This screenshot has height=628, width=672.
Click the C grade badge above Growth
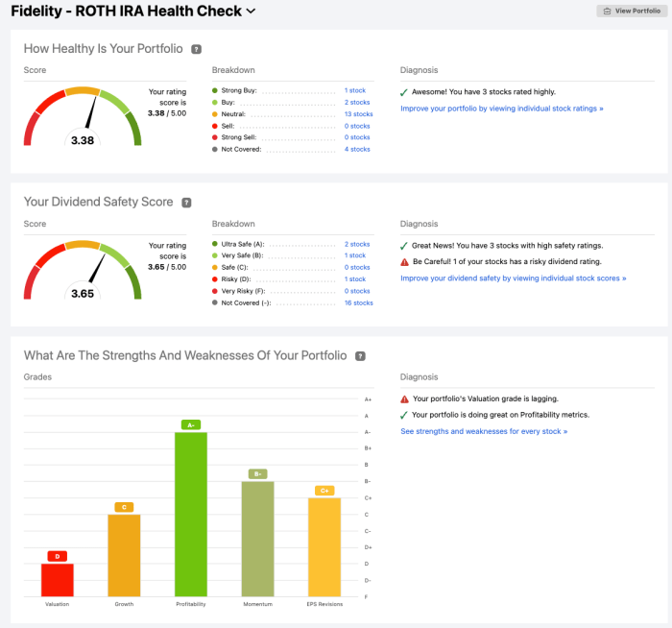pos(124,507)
